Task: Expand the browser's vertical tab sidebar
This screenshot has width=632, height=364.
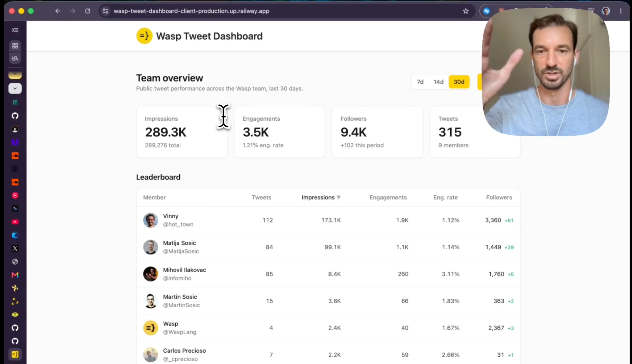Action: pyautogui.click(x=15, y=30)
